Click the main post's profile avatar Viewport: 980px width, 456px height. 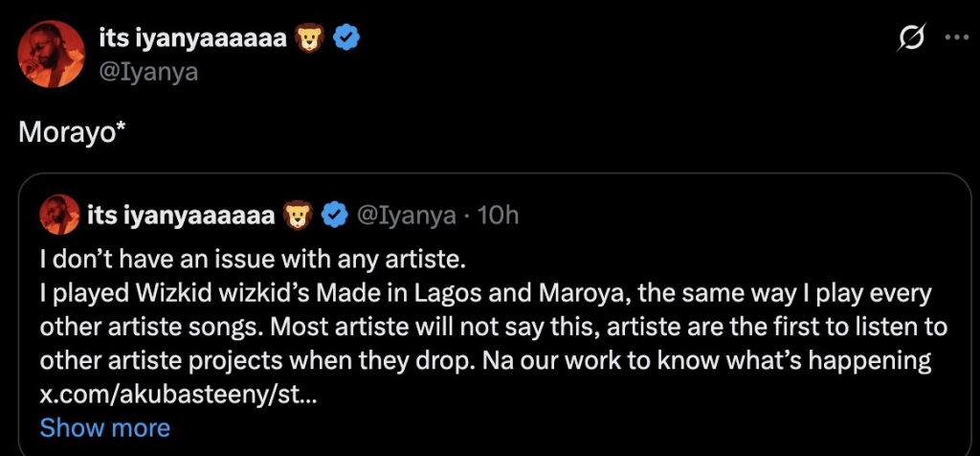(x=52, y=56)
